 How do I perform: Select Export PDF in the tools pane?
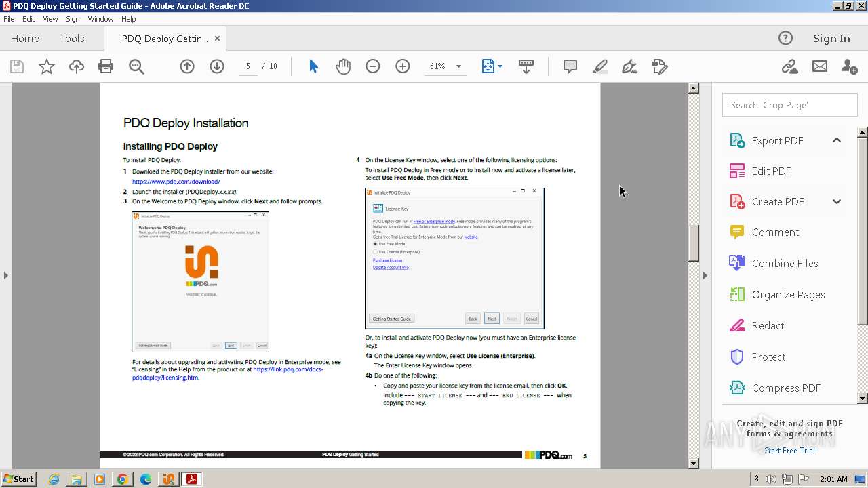coord(777,140)
